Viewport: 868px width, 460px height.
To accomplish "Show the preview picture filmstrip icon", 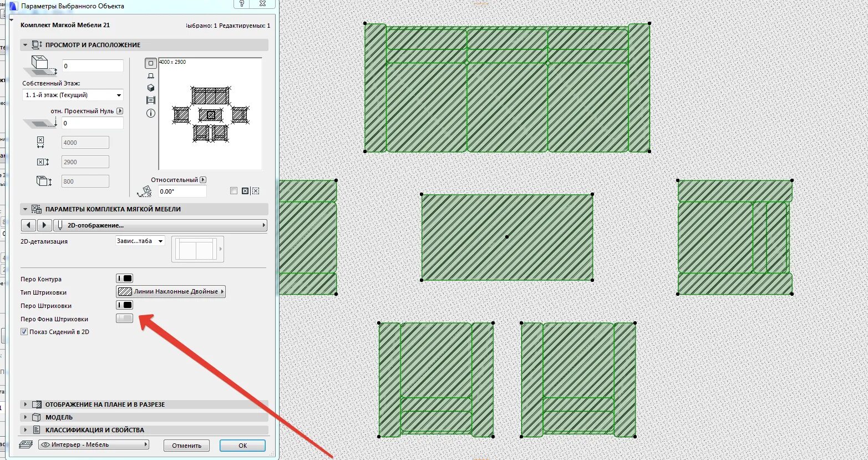I will click(x=150, y=100).
